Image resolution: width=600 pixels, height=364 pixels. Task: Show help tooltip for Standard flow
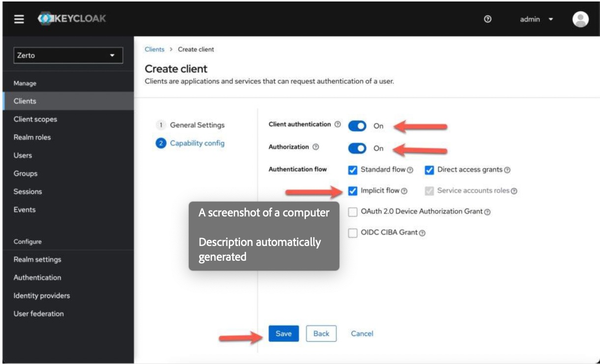pyautogui.click(x=410, y=170)
